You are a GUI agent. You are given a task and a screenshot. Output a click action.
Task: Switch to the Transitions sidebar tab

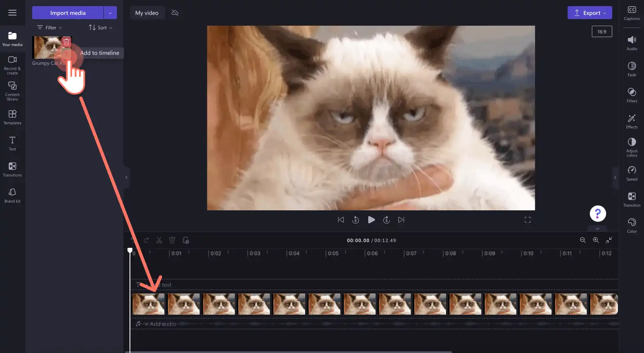point(13,169)
